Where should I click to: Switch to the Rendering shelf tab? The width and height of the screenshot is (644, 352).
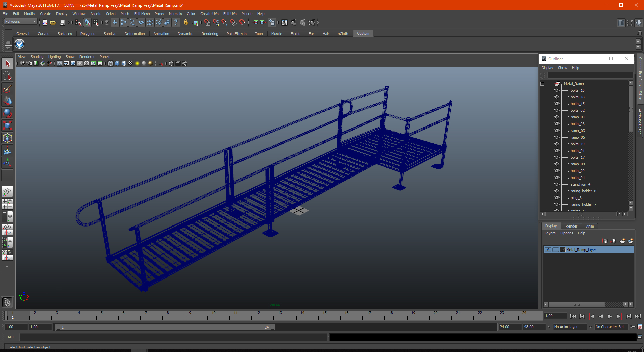(210, 34)
